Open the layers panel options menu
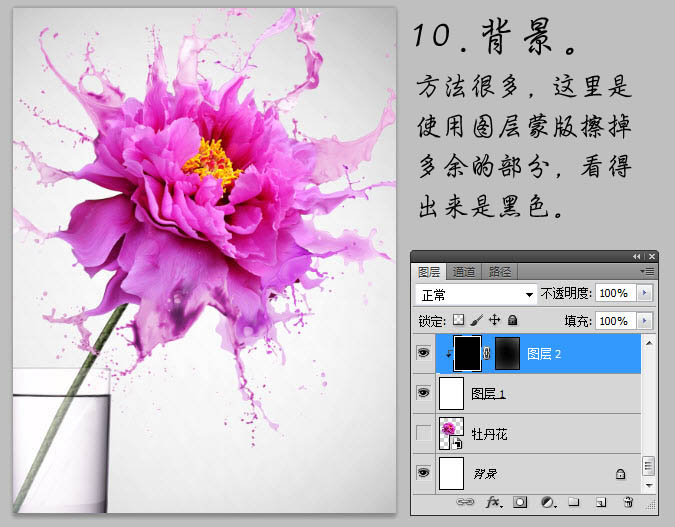Image resolution: width=675 pixels, height=527 pixels. (x=648, y=272)
